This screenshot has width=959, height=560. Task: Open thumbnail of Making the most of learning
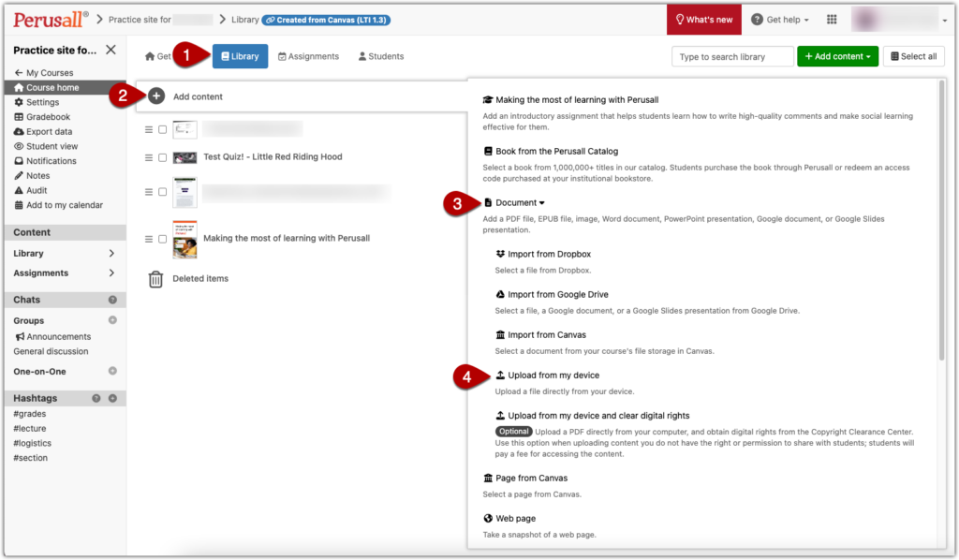184,239
